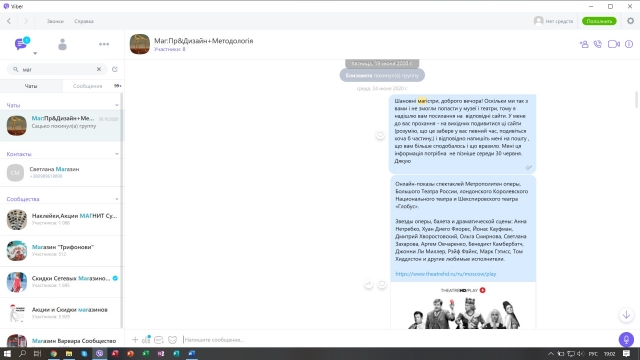The width and height of the screenshot is (640, 360).
Task: Click the group avatar in chat header
Action: point(140,44)
